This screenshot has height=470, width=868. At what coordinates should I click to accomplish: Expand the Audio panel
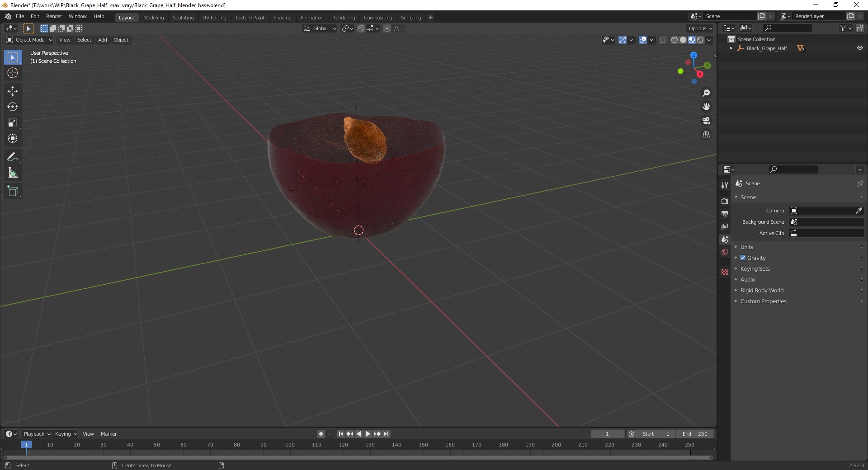pyautogui.click(x=747, y=279)
